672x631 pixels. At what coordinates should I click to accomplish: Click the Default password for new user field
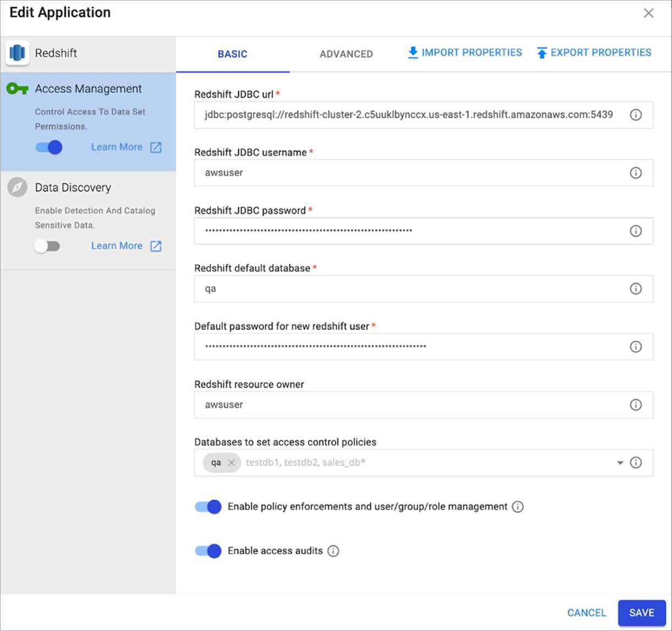tap(424, 347)
